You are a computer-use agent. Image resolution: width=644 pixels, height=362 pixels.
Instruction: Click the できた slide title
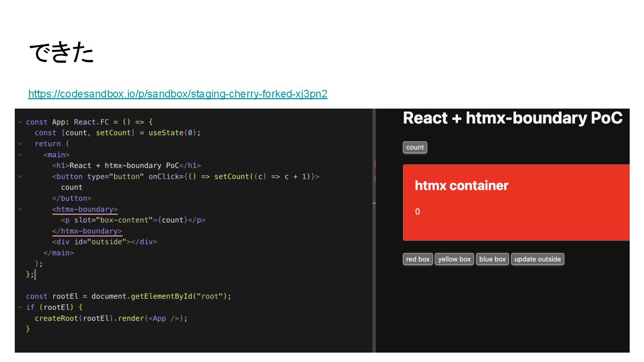coord(61,53)
